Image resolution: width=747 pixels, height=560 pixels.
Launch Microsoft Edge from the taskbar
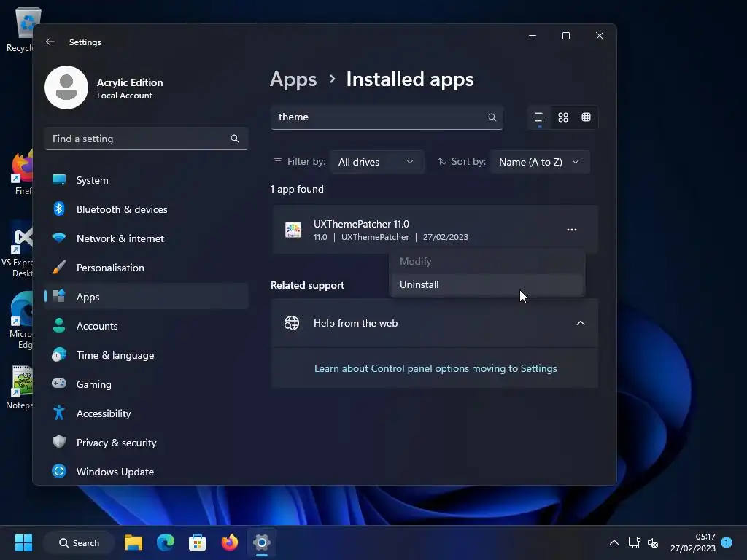click(166, 542)
